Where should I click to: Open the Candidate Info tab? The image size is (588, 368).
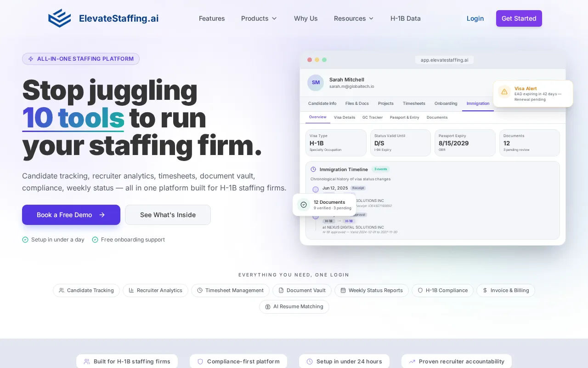point(322,103)
